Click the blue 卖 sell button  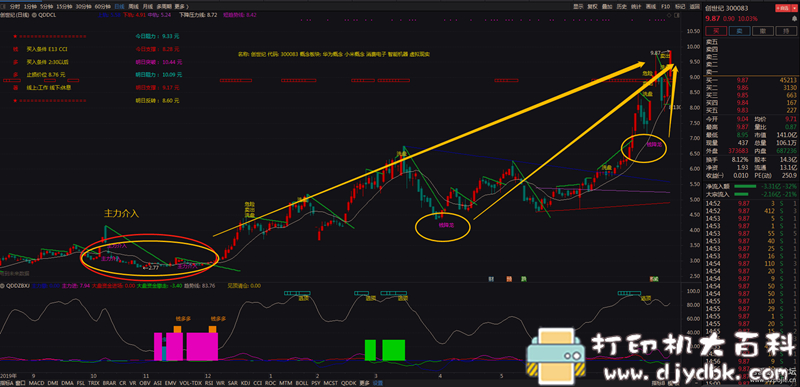point(740,31)
